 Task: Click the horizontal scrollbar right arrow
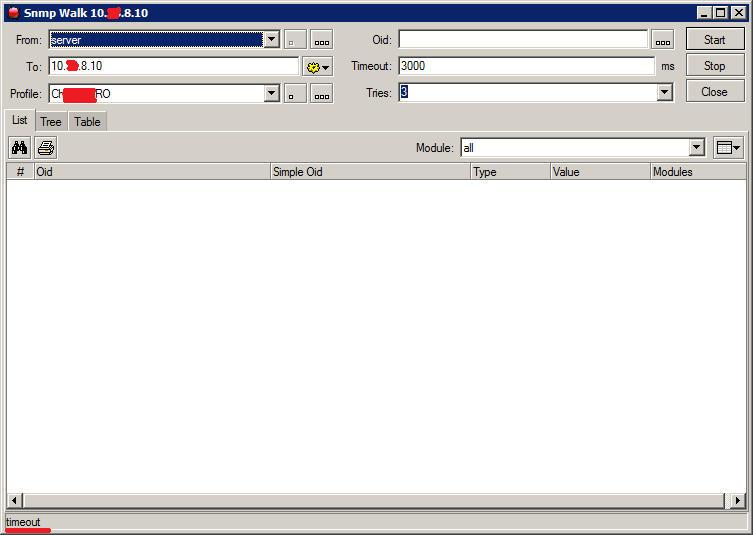pyautogui.click(x=738, y=500)
